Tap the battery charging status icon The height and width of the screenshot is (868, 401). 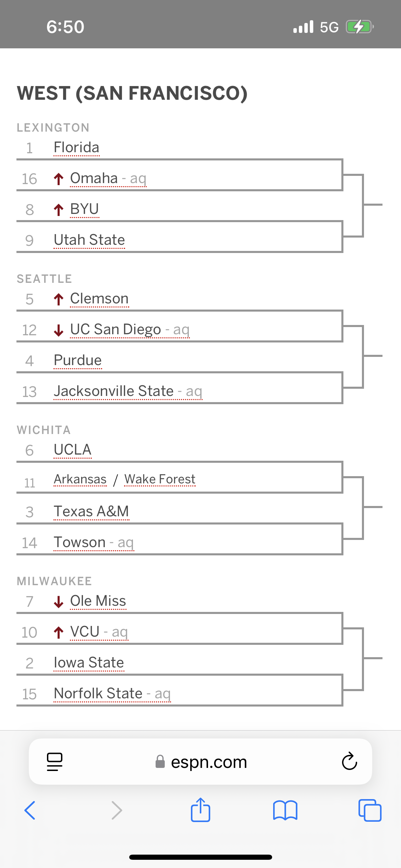pyautogui.click(x=360, y=27)
